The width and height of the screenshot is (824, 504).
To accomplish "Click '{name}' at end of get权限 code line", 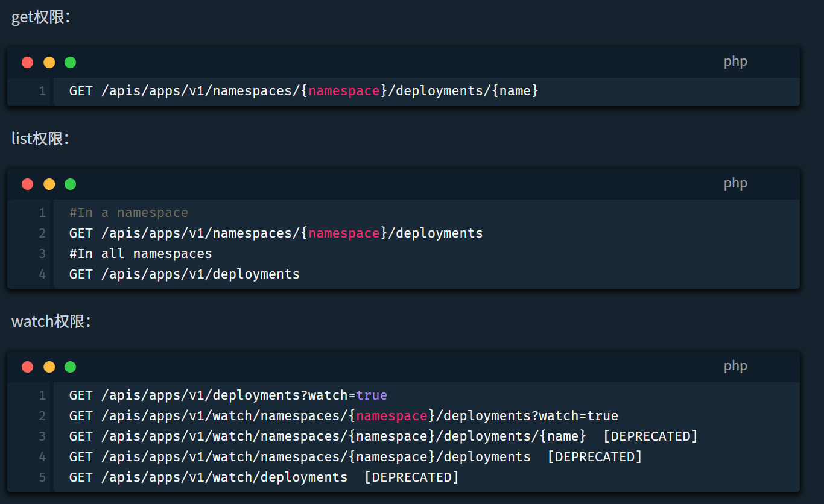I will (x=515, y=91).
